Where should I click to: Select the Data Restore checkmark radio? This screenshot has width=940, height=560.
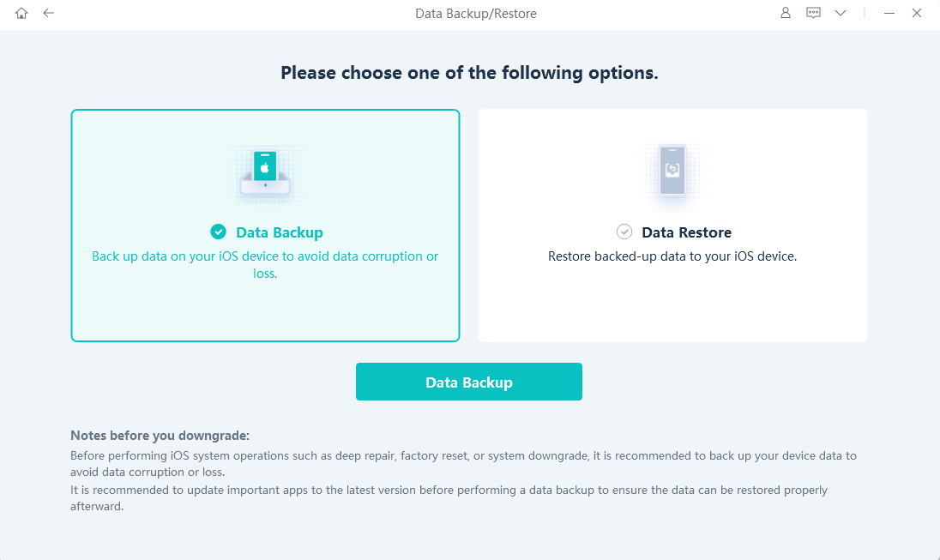624,232
